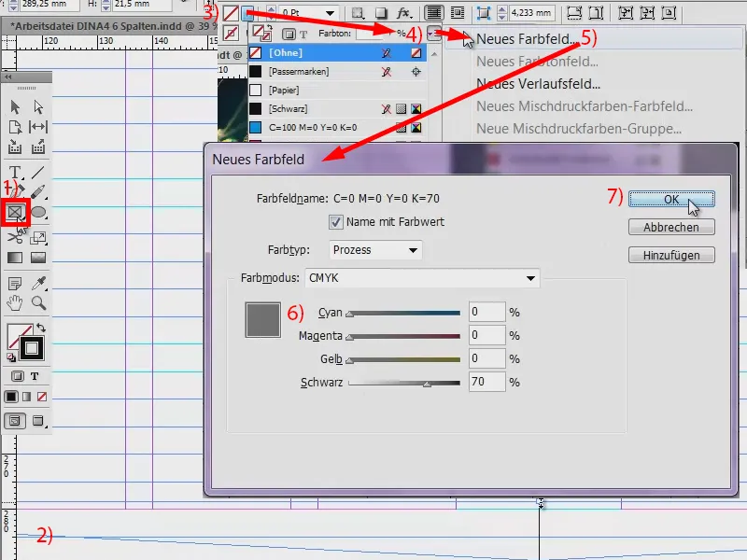Select the Content Placer tool

coord(38,147)
